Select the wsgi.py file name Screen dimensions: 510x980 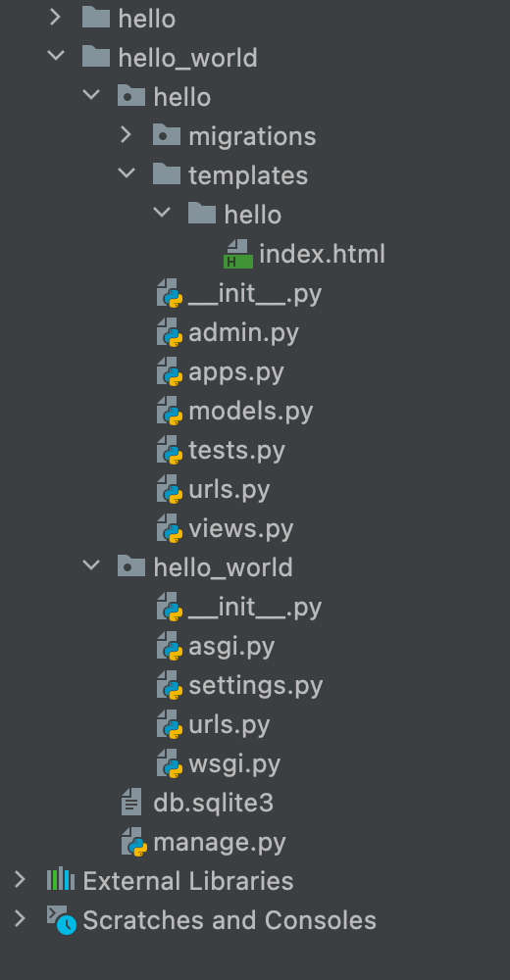coord(234,764)
